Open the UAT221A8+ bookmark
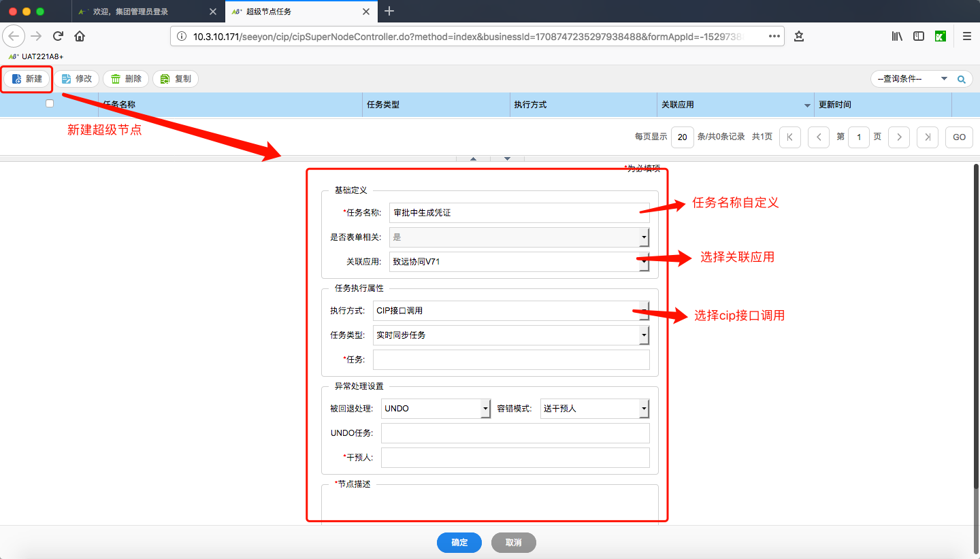The image size is (980, 559). point(36,56)
